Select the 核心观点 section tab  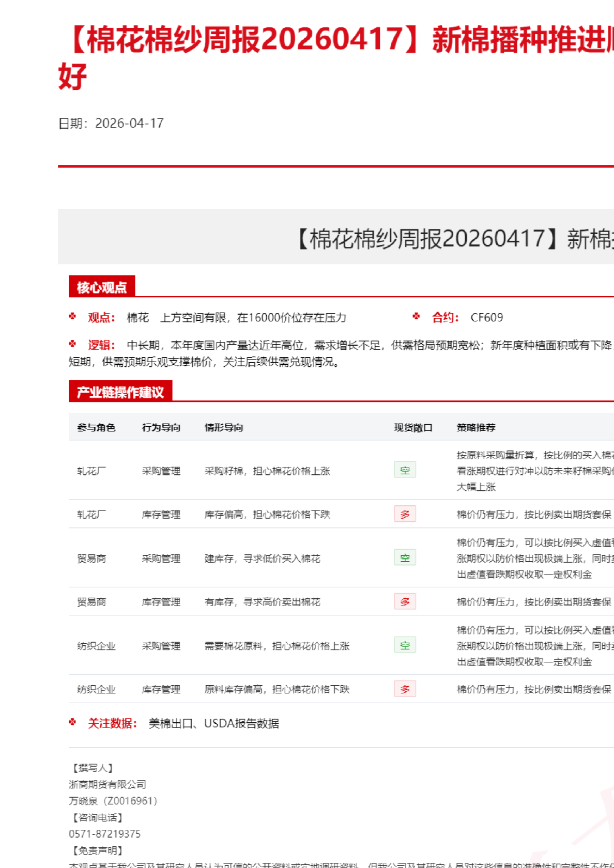pyautogui.click(x=102, y=287)
